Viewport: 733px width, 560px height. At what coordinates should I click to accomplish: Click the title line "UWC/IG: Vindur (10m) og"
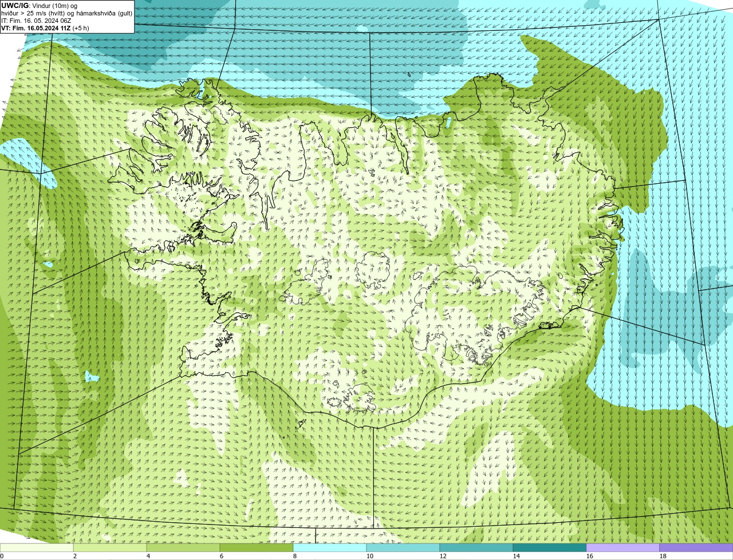point(39,6)
